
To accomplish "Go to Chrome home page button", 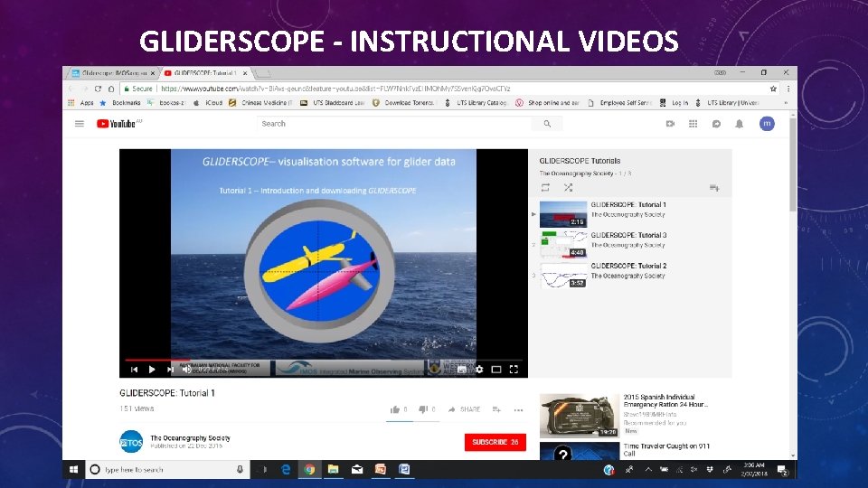I will tap(111, 89).
